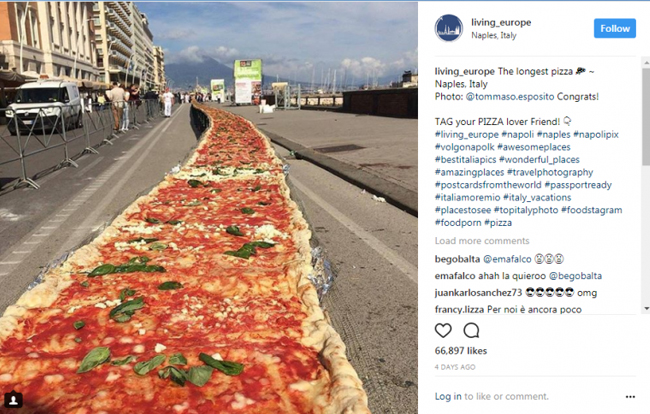The image size is (650, 414).
Task: Show tagged people icon on photo
Action: tap(13, 399)
